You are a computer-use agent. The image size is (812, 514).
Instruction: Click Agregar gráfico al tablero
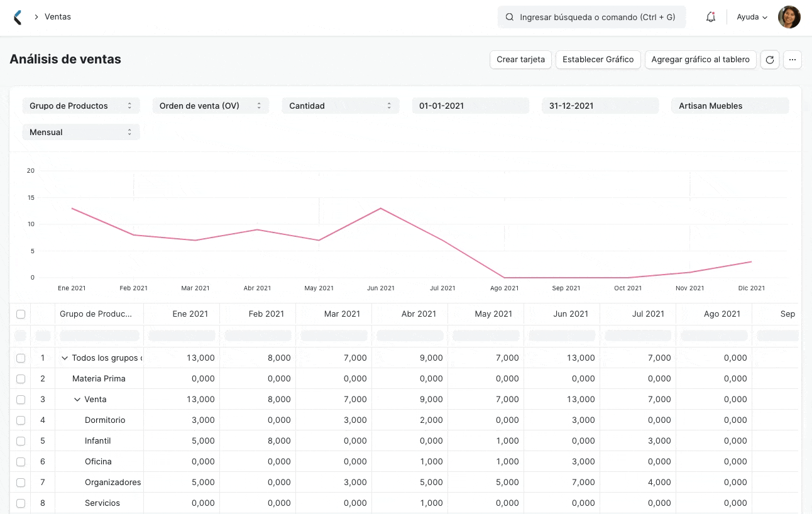(x=700, y=59)
